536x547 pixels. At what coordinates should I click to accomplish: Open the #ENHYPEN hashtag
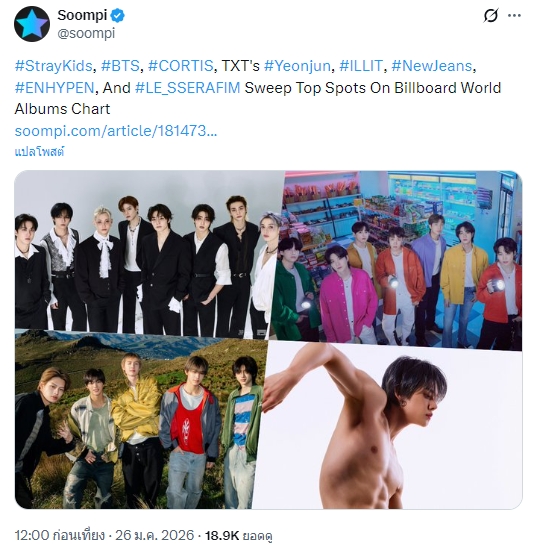pos(54,88)
